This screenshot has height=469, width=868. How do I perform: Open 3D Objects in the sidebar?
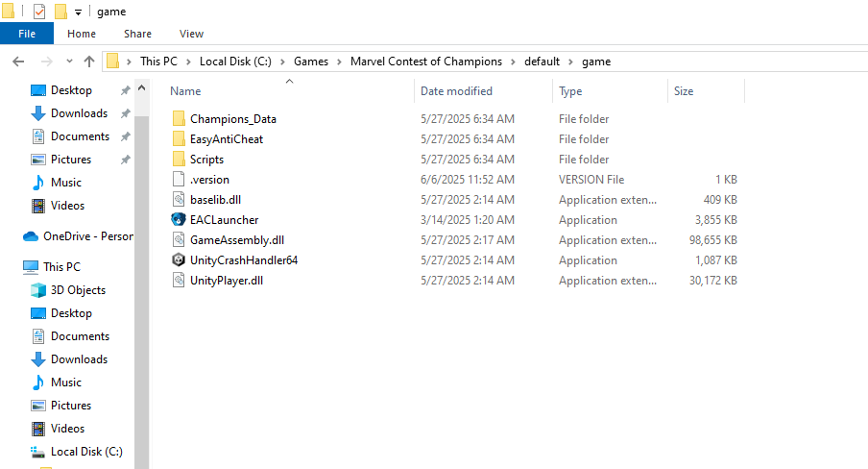pyautogui.click(x=78, y=290)
